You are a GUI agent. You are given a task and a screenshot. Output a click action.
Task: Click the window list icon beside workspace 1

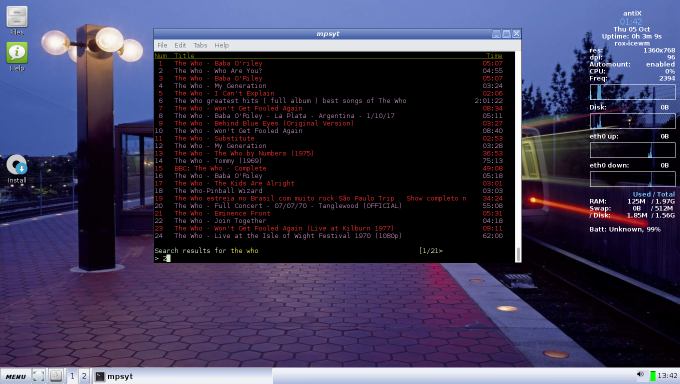(56, 376)
